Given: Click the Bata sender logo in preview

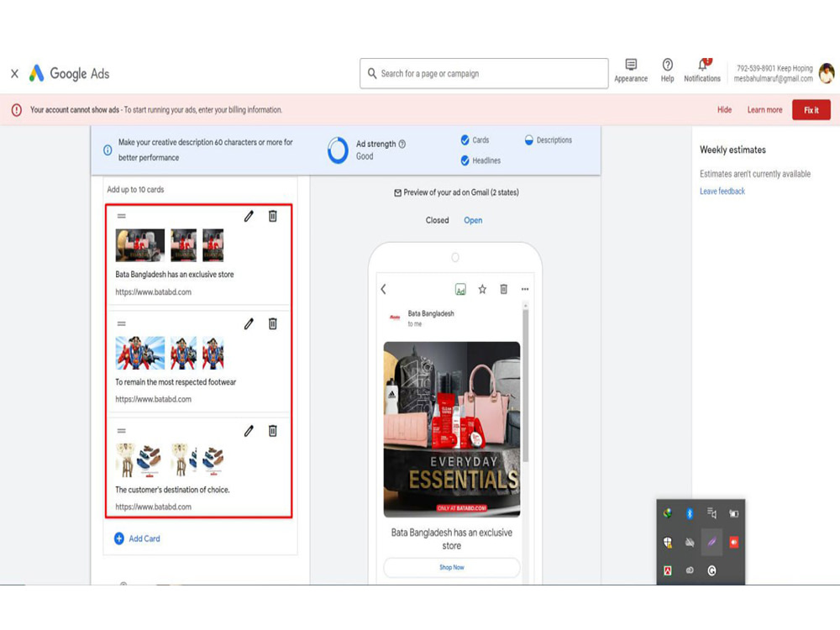Looking at the screenshot, I should [395, 318].
